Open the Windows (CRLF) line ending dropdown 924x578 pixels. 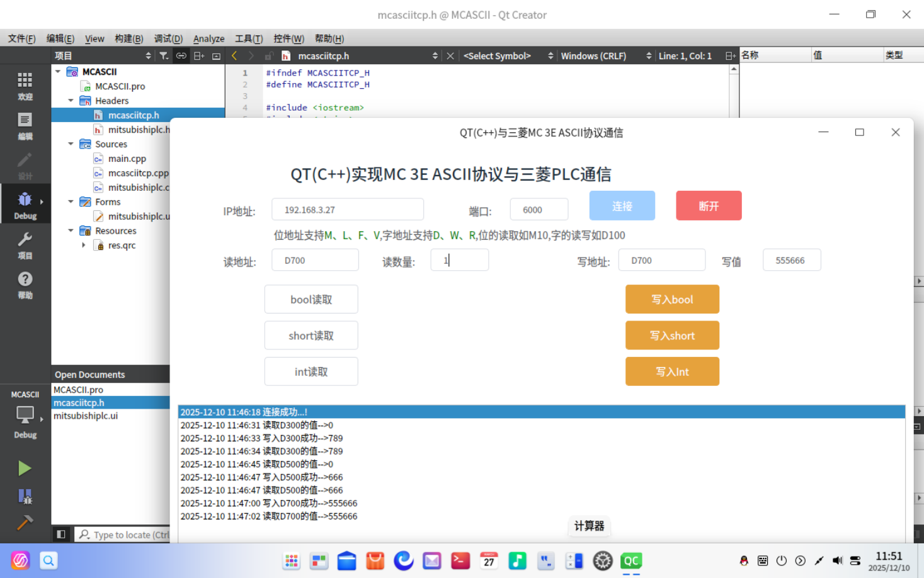pos(605,56)
